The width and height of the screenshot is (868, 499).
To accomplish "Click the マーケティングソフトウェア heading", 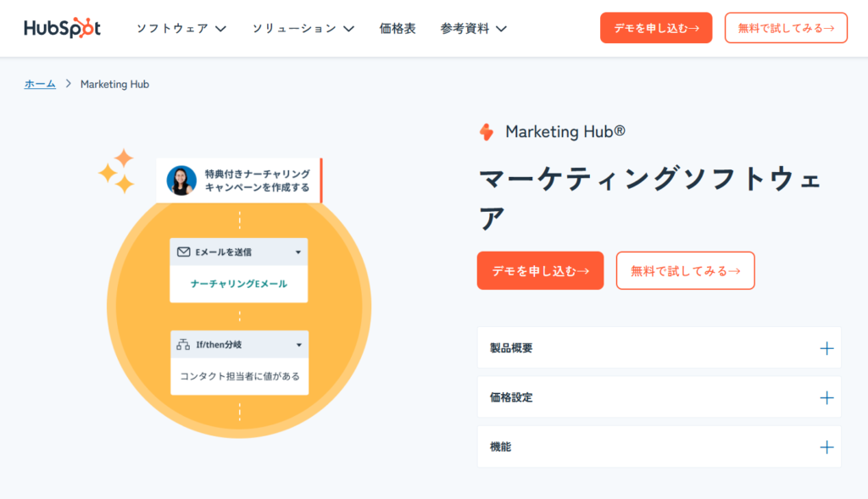I will tap(650, 198).
